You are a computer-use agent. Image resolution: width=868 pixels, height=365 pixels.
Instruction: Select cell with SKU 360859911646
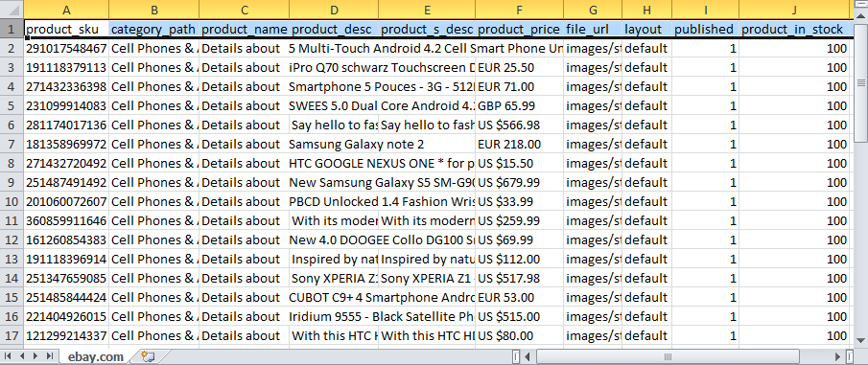click(x=66, y=220)
